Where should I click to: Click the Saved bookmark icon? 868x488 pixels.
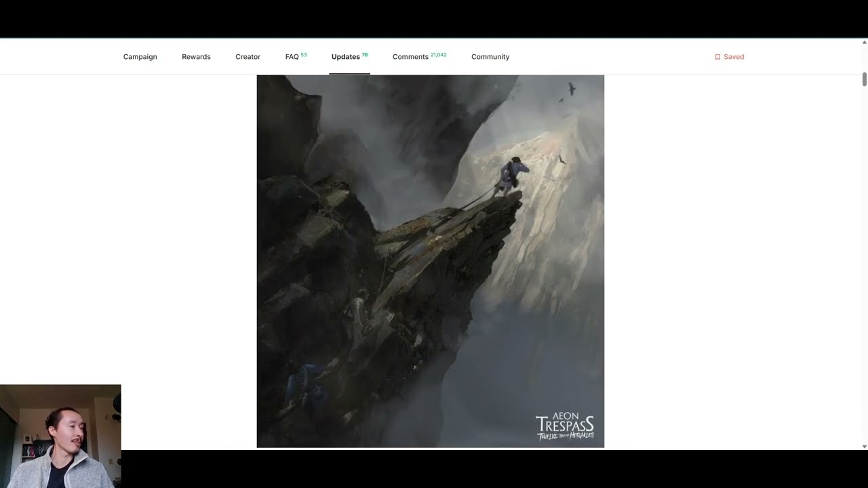717,57
